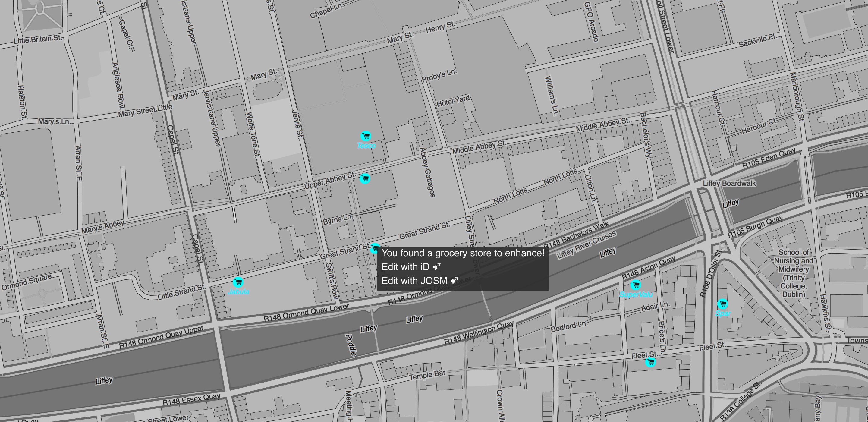Click the cart marker on Great Strand St.

374,248
